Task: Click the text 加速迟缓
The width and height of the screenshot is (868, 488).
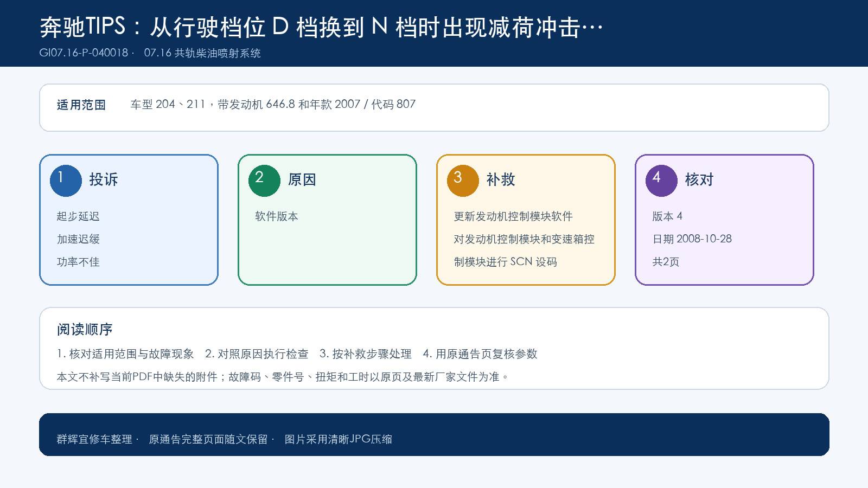Action: [78, 239]
